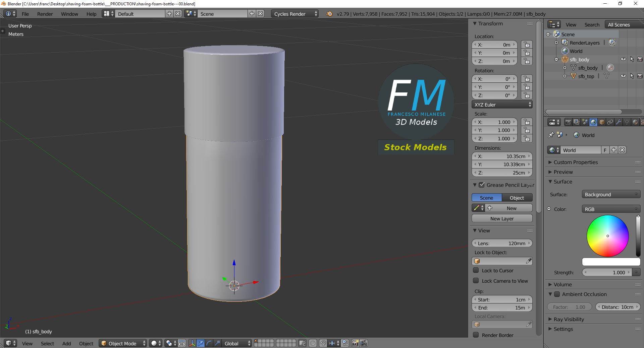Screen dimensions: 644x348
Task: Open the World properties tab icon
Action: tap(593, 122)
